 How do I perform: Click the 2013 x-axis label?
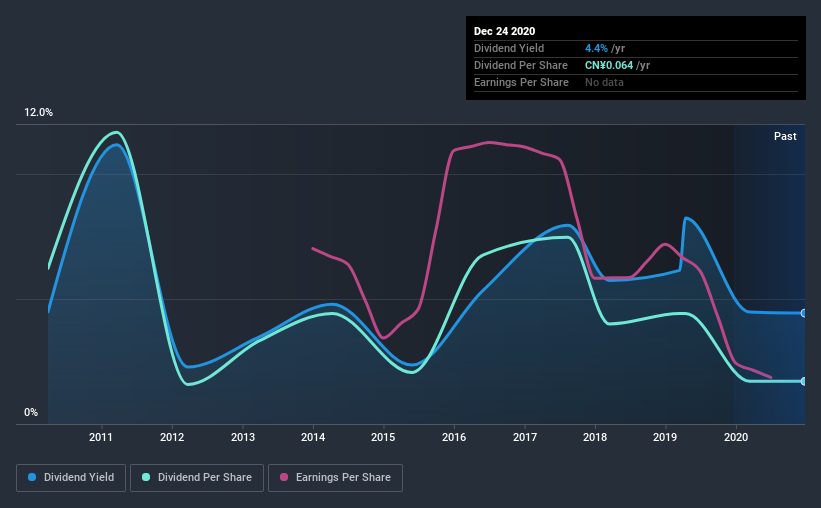click(243, 437)
